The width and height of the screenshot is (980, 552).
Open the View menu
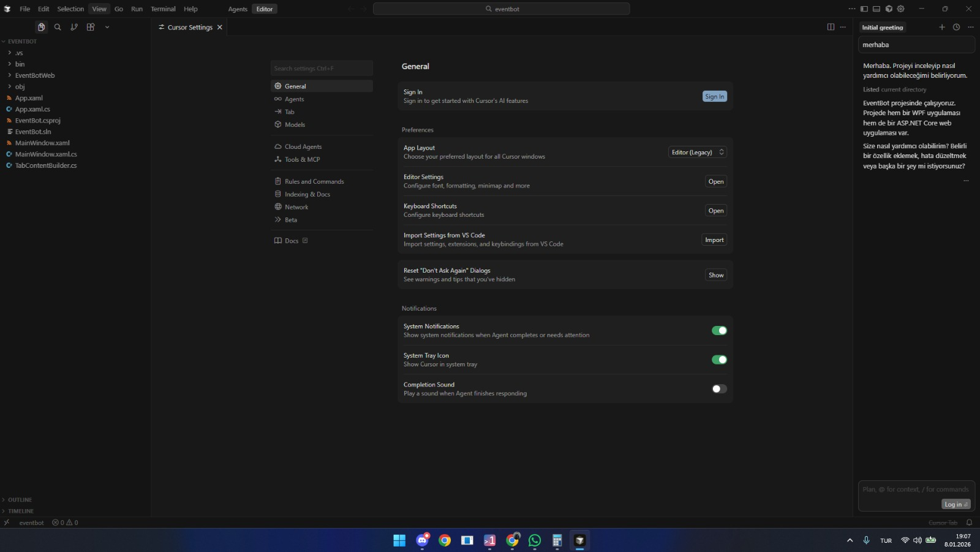point(99,9)
